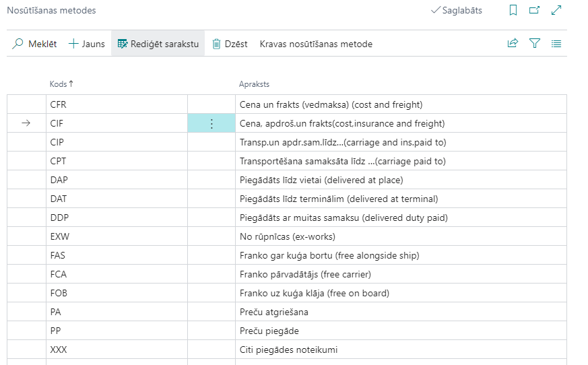Select the CFR code cell
This screenshot has width=588, height=365.
pyautogui.click(x=59, y=105)
